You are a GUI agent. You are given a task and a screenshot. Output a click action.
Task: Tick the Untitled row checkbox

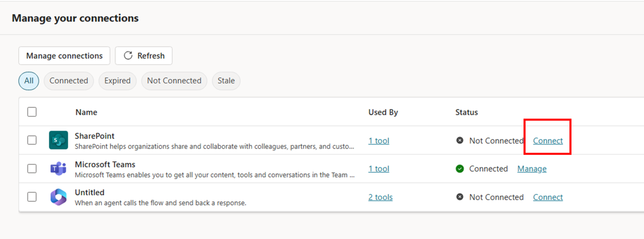pos(32,197)
